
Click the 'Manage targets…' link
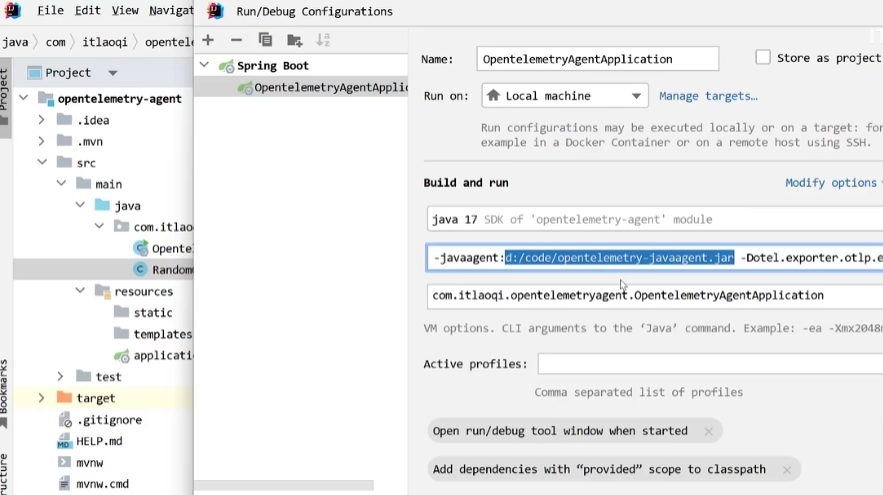click(x=708, y=96)
